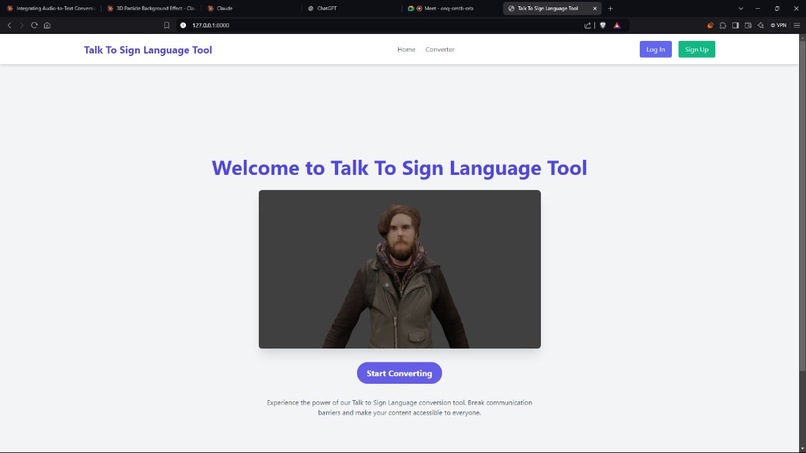The image size is (806, 453).
Task: Click the orange extension icon in toolbar
Action: click(x=710, y=25)
